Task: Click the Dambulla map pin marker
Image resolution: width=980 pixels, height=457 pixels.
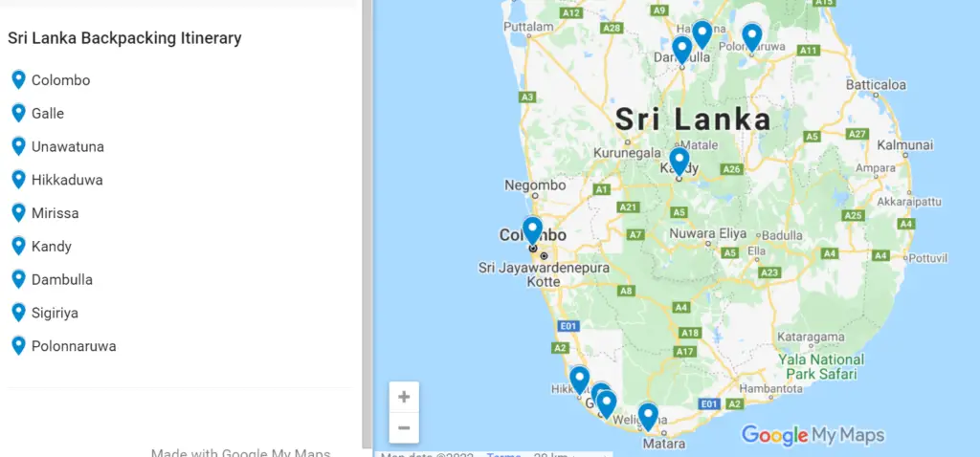Action: pyautogui.click(x=681, y=50)
